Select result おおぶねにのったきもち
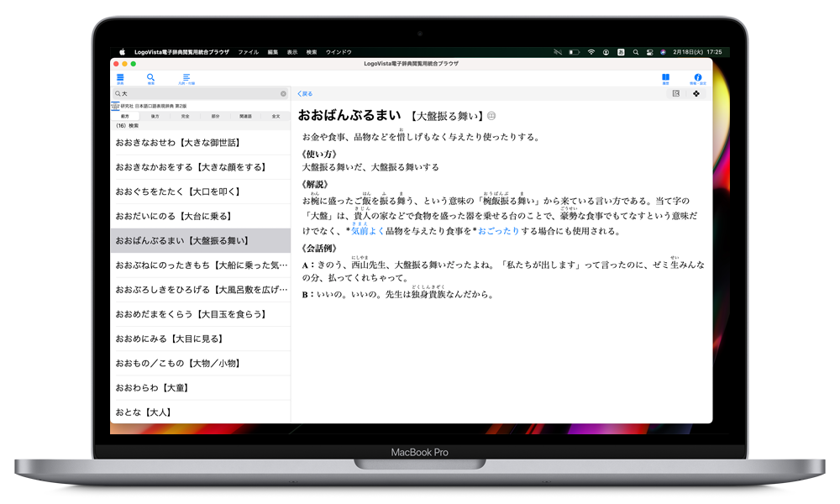 (201, 265)
